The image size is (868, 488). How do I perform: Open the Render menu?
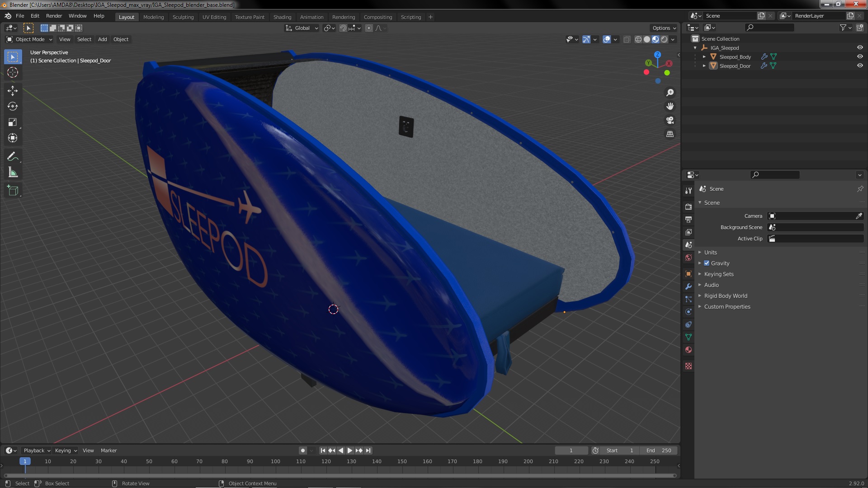coord(54,16)
